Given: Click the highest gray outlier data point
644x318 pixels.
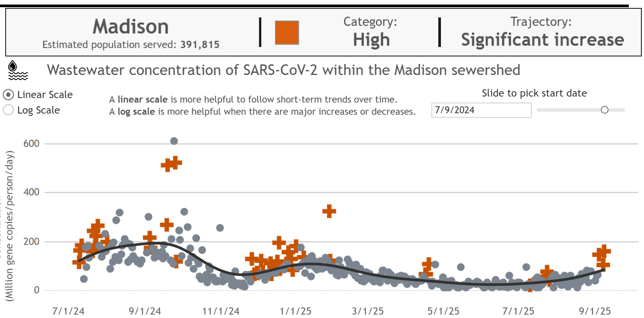Looking at the screenshot, I should [x=175, y=141].
